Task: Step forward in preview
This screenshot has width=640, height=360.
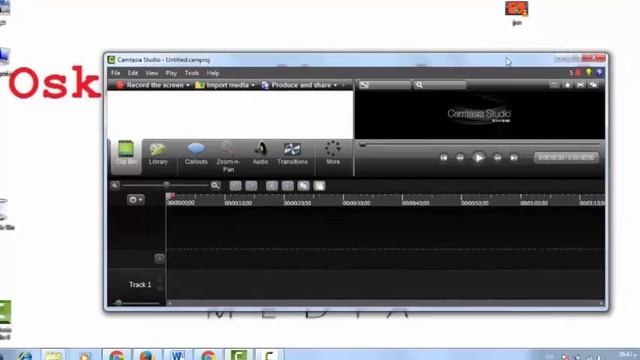Action: [498, 158]
